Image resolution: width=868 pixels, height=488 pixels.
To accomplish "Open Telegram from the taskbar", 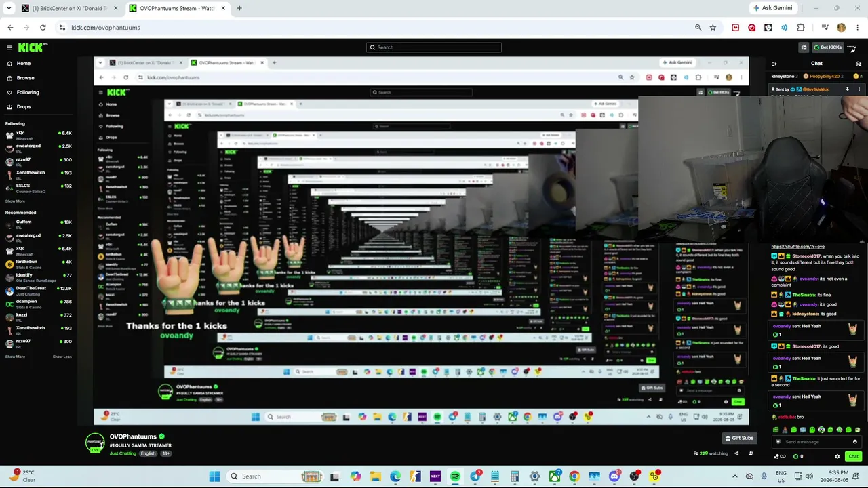I will [475, 476].
